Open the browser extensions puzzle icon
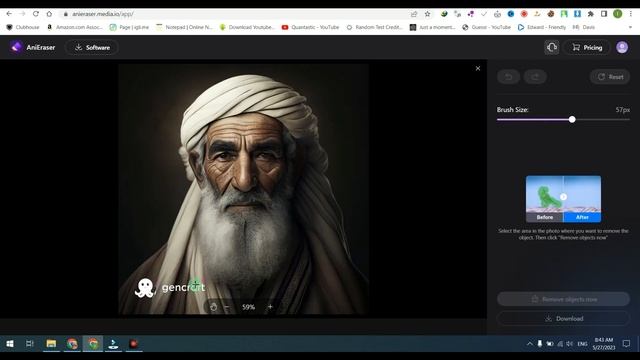 pyautogui.click(x=591, y=14)
